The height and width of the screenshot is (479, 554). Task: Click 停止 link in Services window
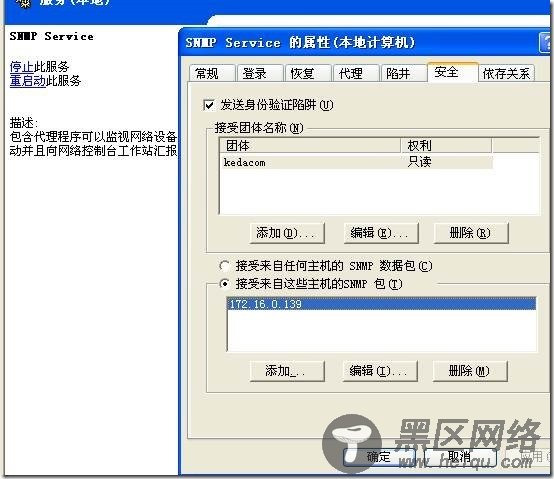22,66
